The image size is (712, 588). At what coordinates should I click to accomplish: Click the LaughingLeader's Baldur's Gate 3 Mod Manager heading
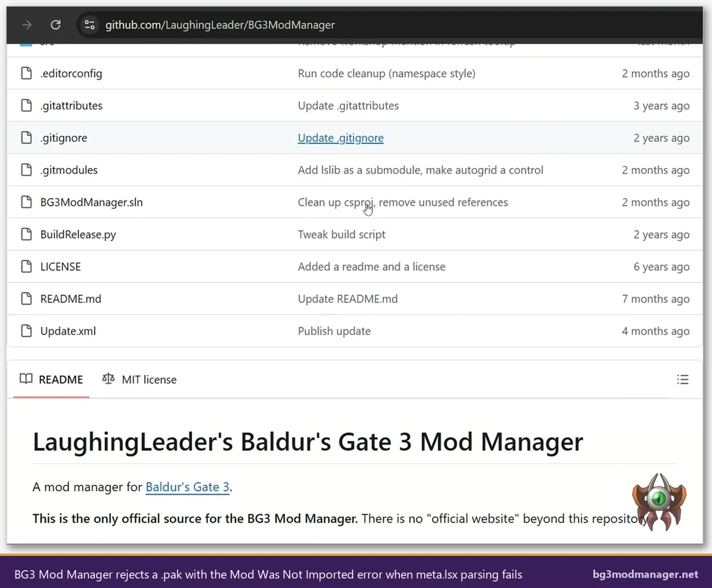coord(308,443)
